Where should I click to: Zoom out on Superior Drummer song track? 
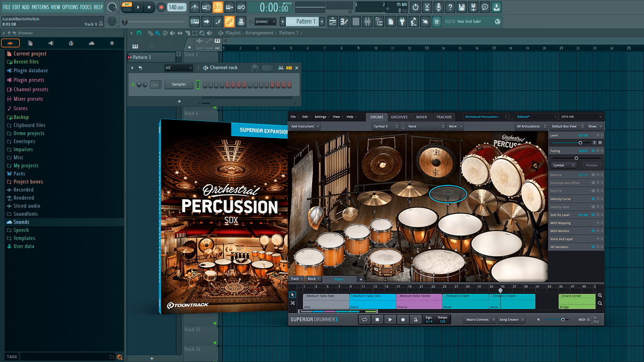600,303
